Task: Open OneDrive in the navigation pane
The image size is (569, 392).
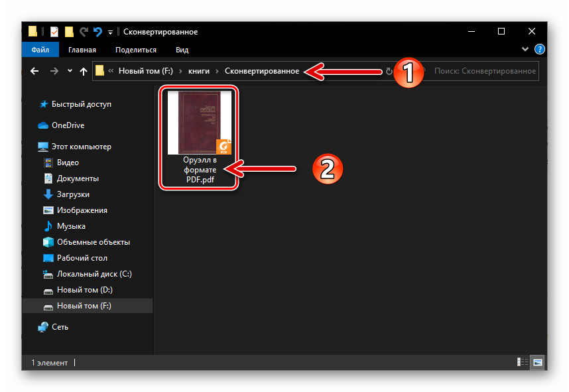Action: point(68,125)
